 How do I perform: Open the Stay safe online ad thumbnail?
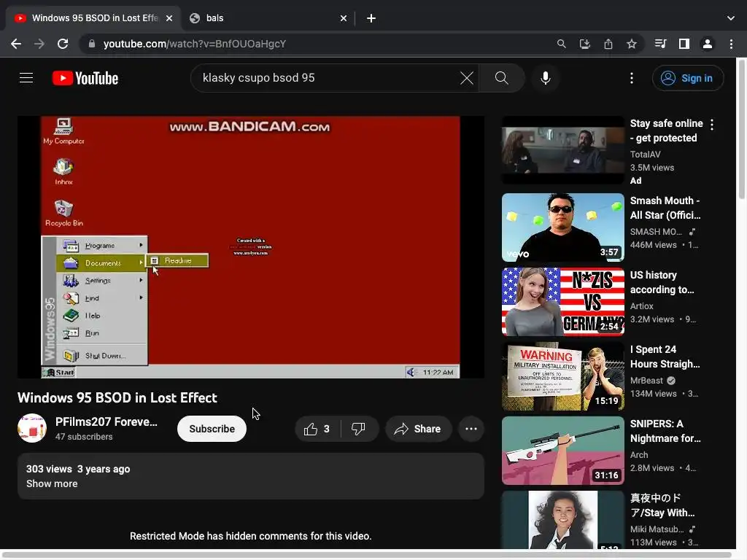coord(562,150)
